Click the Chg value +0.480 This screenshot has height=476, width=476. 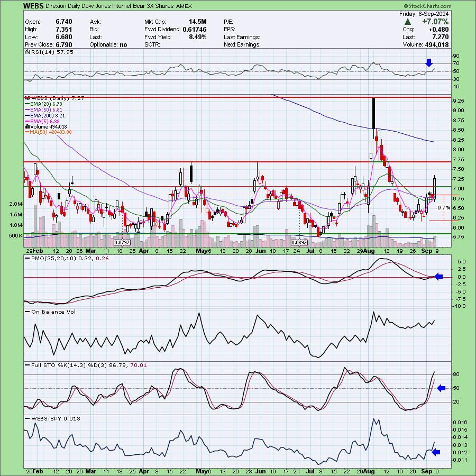438,30
